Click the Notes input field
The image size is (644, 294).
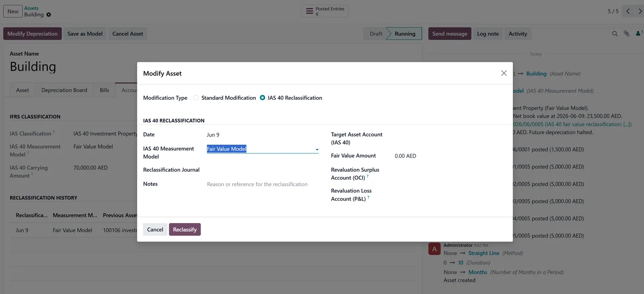(x=263, y=184)
